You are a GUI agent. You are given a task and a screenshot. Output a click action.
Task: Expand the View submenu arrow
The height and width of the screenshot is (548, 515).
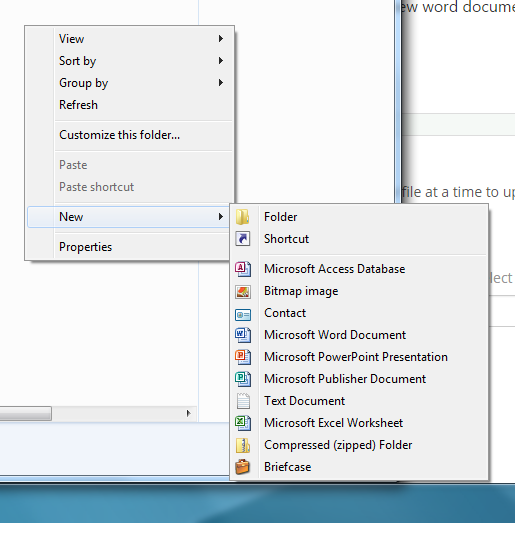(220, 38)
